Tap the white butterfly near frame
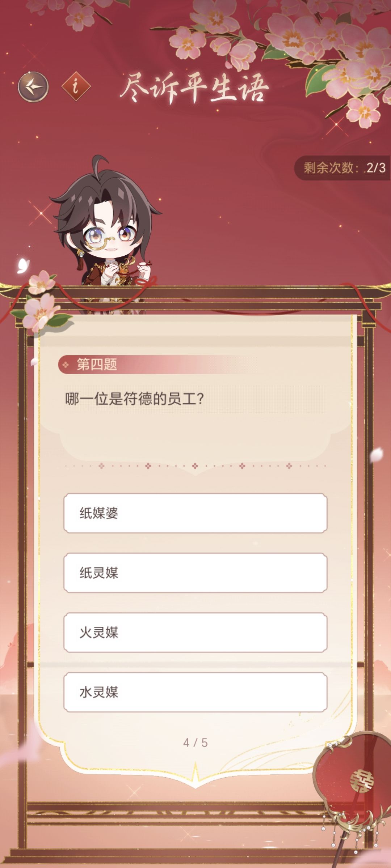391x868 pixels. point(23,265)
